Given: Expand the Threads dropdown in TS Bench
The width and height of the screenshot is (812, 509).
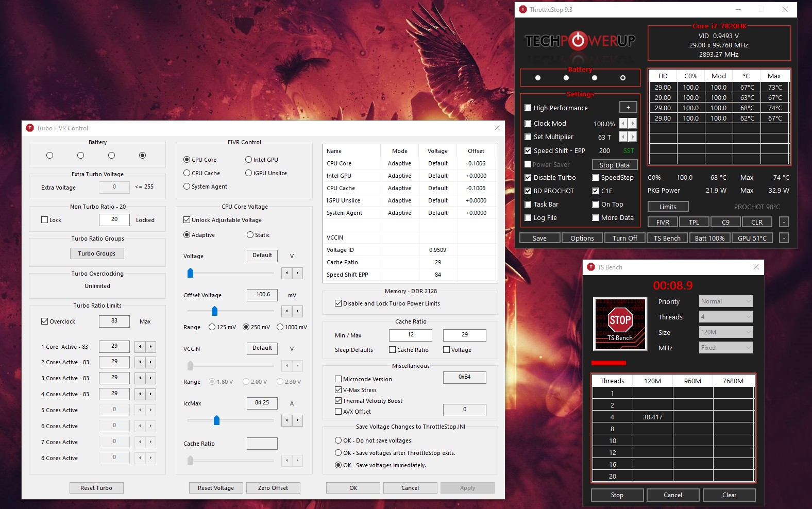Looking at the screenshot, I should [725, 317].
